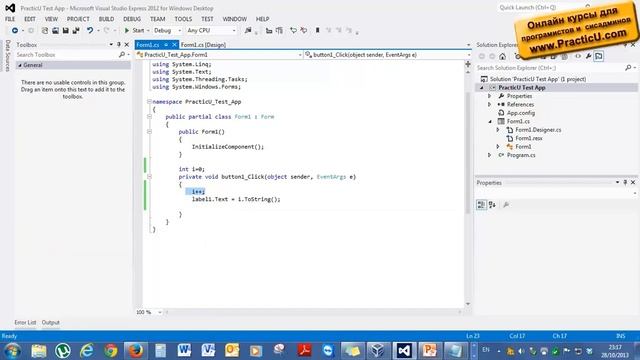
Task: Collapse the button1_Click method outline
Action: tap(149, 177)
